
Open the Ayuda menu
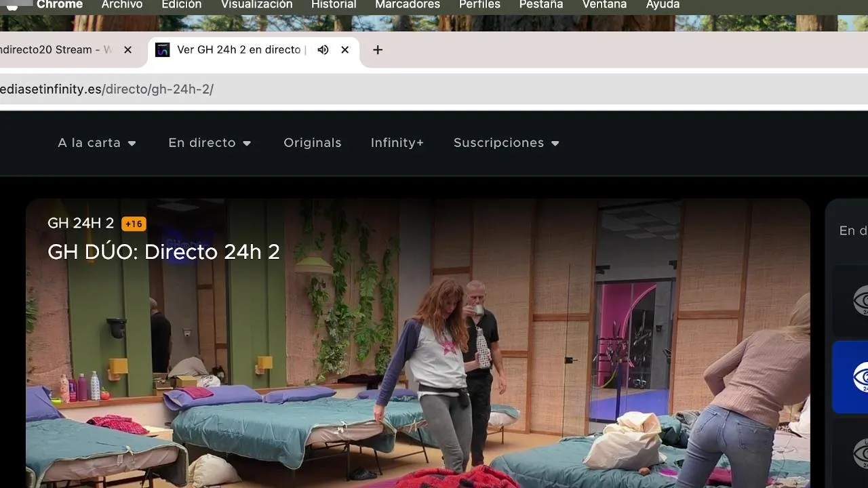click(663, 5)
